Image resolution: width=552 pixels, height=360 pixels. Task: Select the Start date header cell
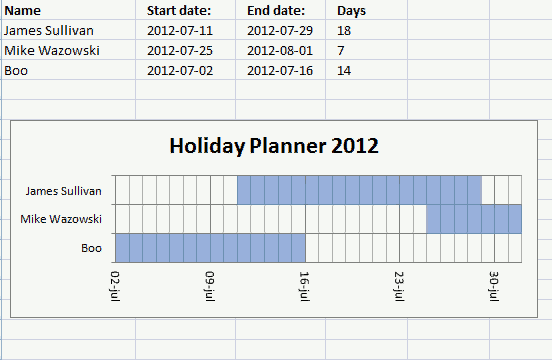pos(186,10)
